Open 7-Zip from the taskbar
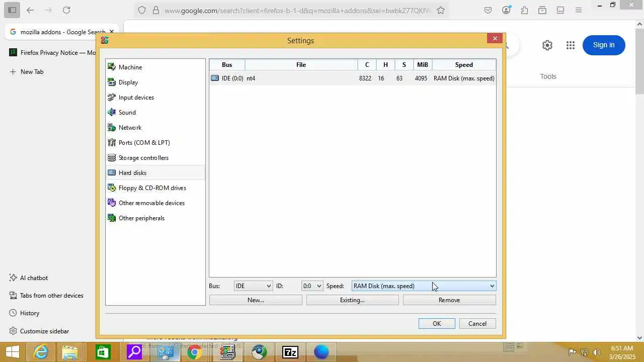644x362 pixels. coord(290,352)
